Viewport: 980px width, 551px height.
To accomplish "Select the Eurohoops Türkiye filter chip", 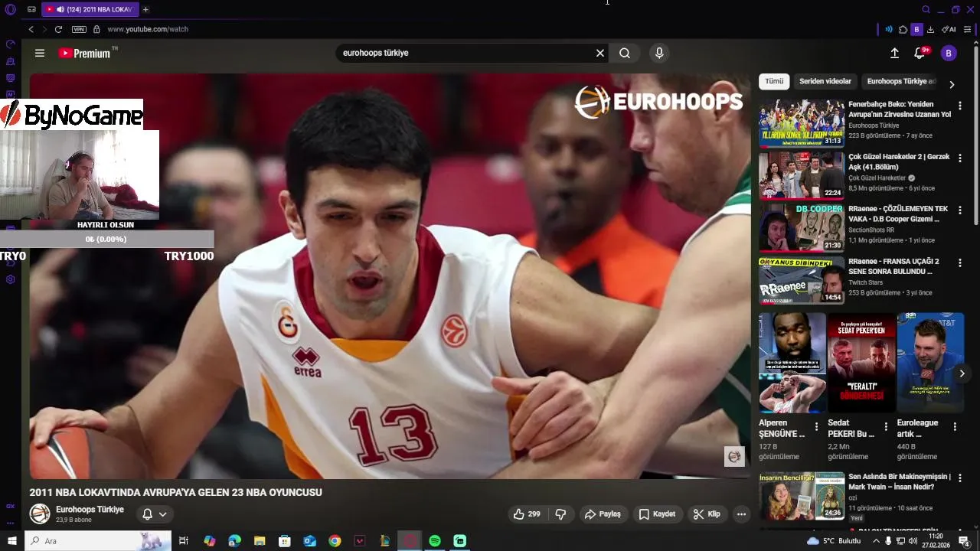I will pos(900,81).
